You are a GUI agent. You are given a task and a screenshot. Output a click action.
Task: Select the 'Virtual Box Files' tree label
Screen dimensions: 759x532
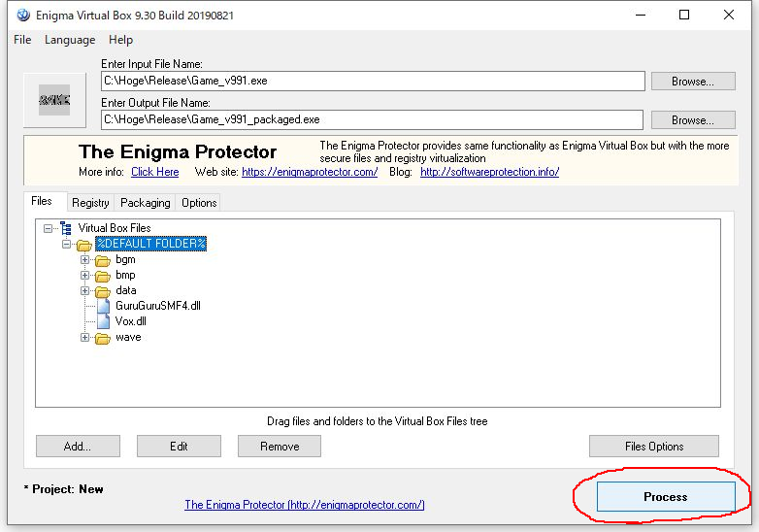point(115,228)
